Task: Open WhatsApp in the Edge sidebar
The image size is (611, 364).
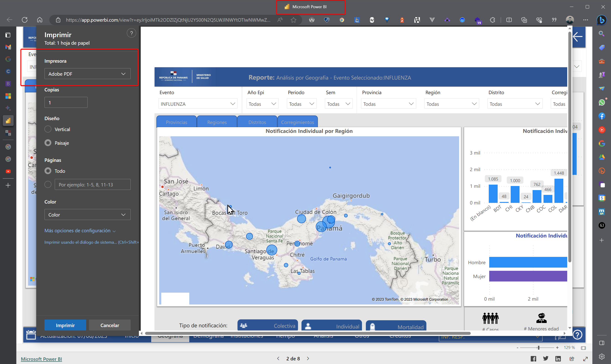Action: coord(602,102)
